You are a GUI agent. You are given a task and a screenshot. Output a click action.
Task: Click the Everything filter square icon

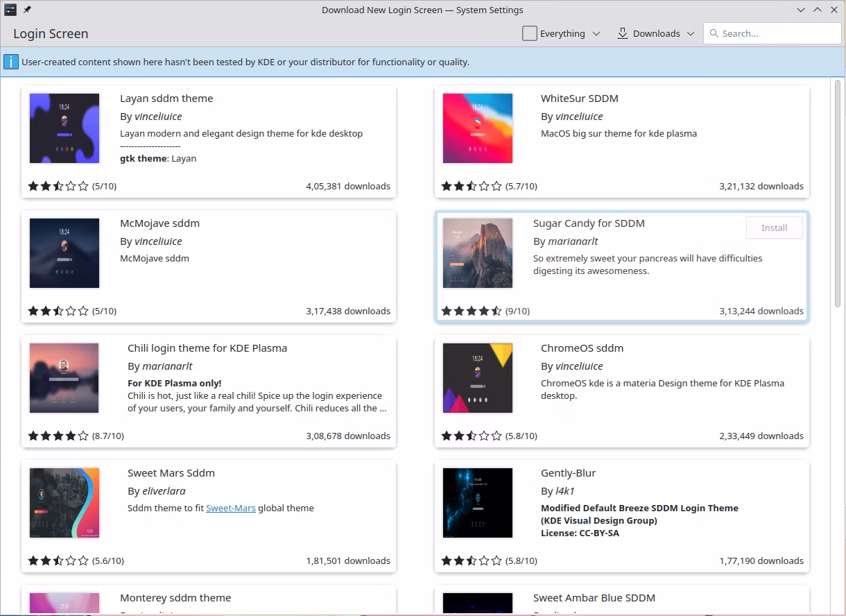tap(530, 33)
